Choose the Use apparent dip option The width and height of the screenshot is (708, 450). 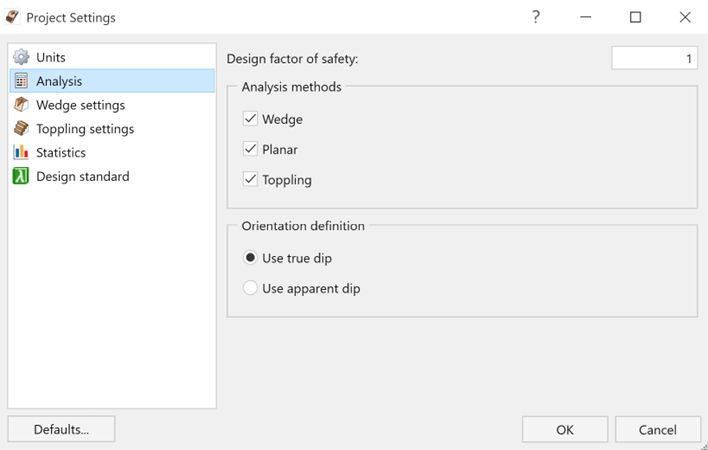coord(250,289)
